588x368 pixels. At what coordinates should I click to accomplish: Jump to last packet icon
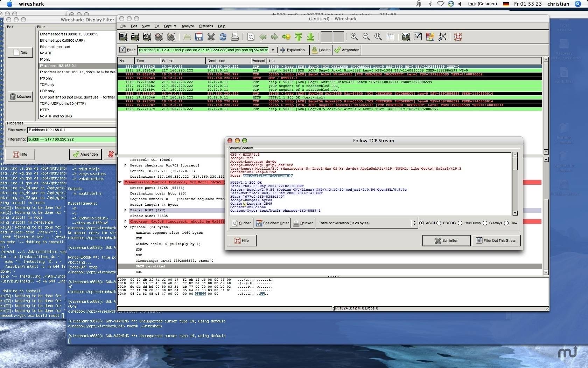point(310,37)
